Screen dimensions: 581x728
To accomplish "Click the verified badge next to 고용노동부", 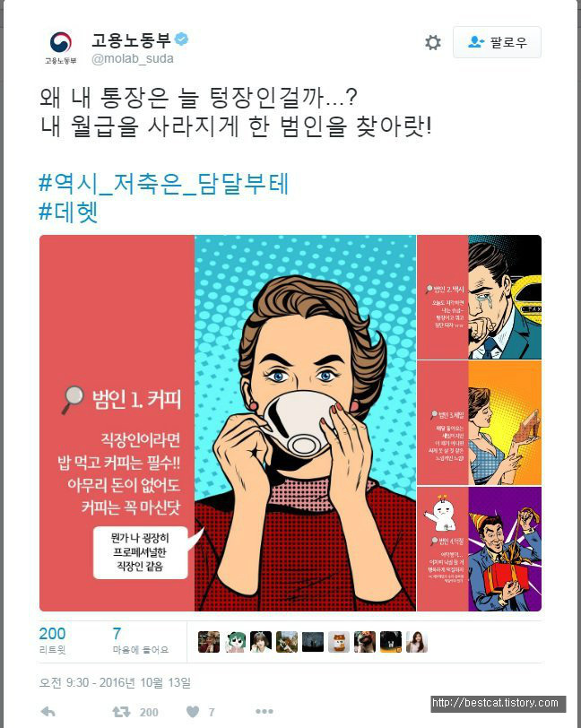I will (182, 39).
